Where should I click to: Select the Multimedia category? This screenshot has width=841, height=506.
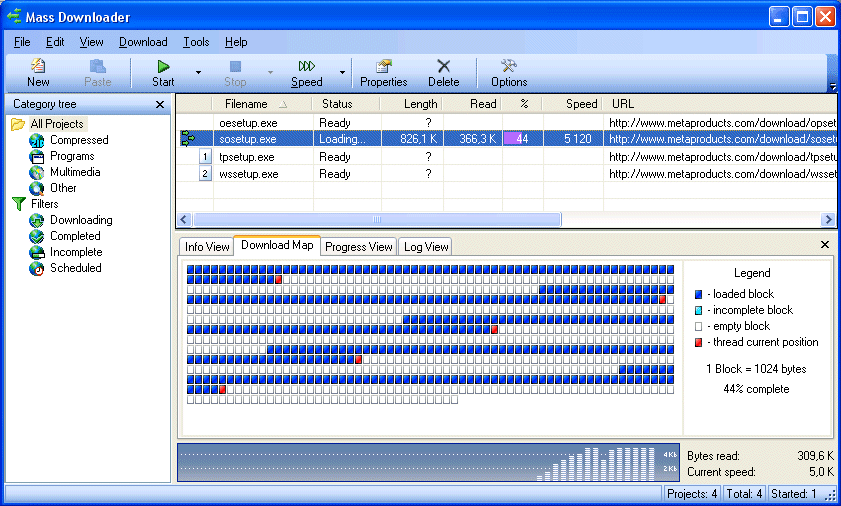click(75, 172)
